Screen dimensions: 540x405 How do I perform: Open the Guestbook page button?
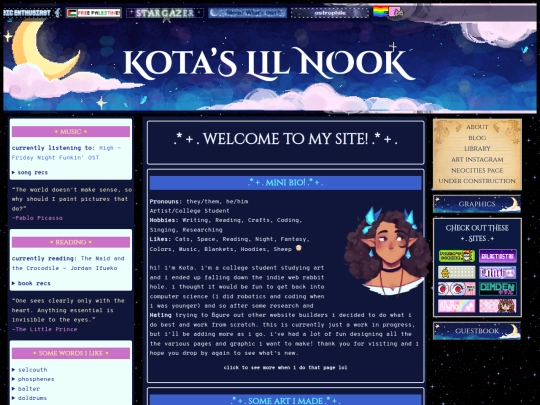click(477, 331)
